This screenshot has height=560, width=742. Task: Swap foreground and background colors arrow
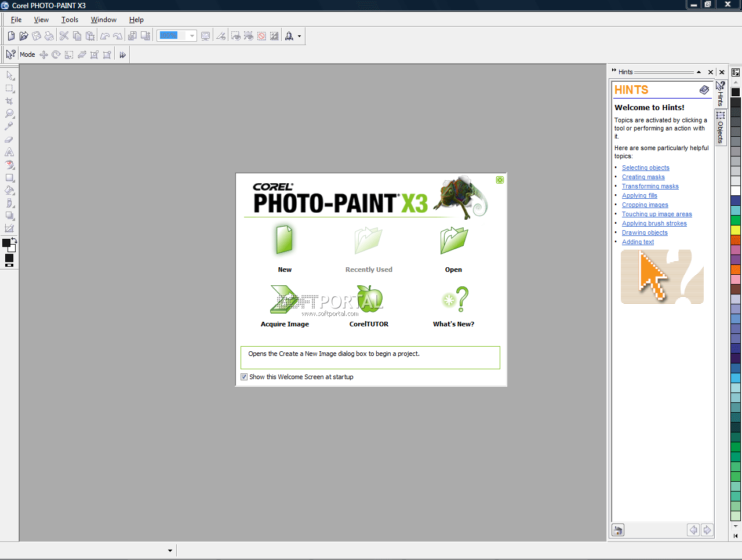(x=14, y=240)
